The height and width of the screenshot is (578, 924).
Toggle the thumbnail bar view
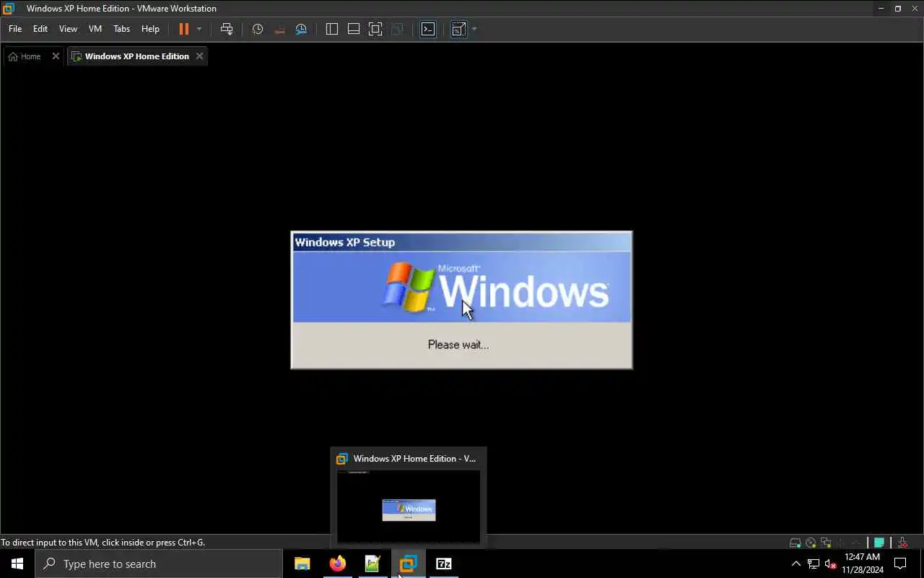coord(354,29)
